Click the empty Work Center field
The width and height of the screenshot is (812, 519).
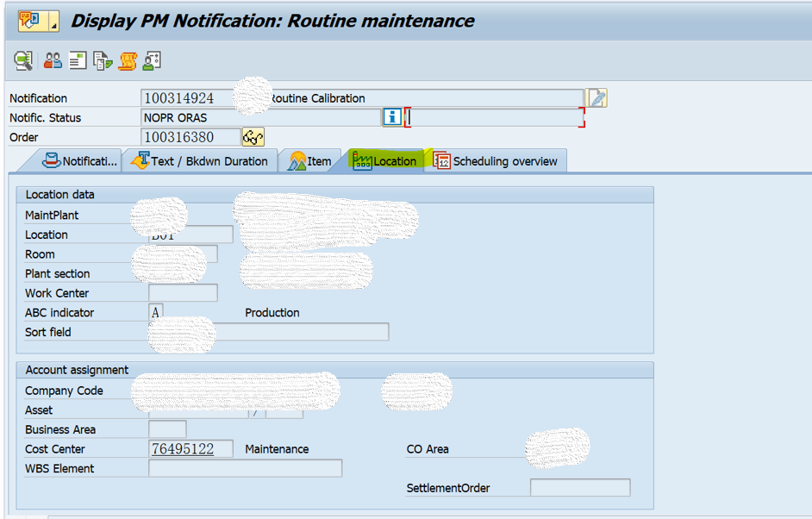(183, 292)
